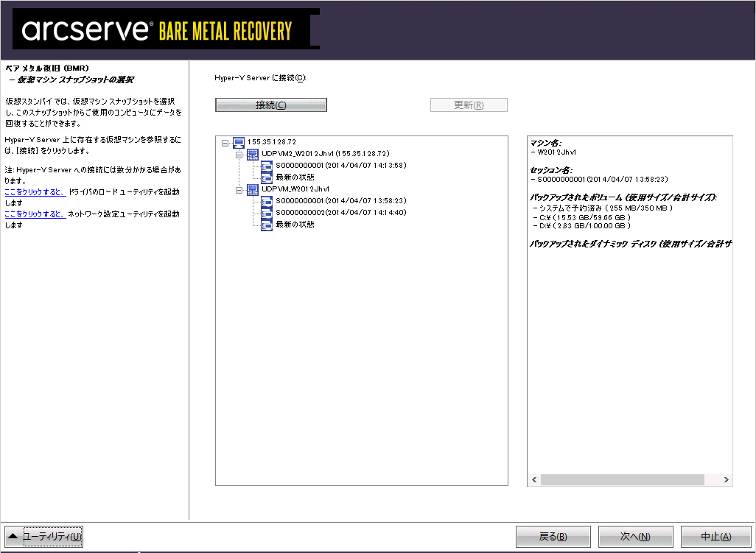Click the C:¥ volume size line

coord(582,217)
